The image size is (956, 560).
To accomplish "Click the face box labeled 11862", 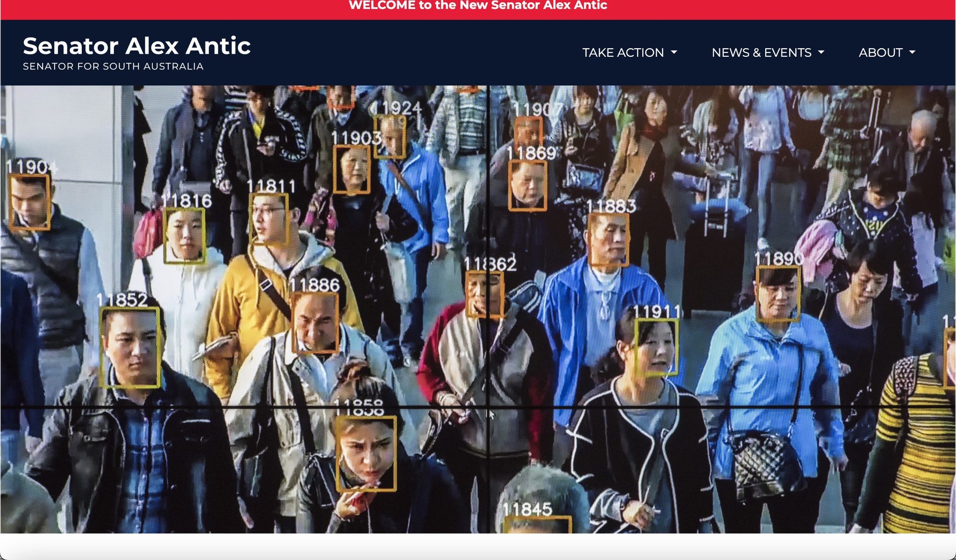I will click(x=484, y=294).
